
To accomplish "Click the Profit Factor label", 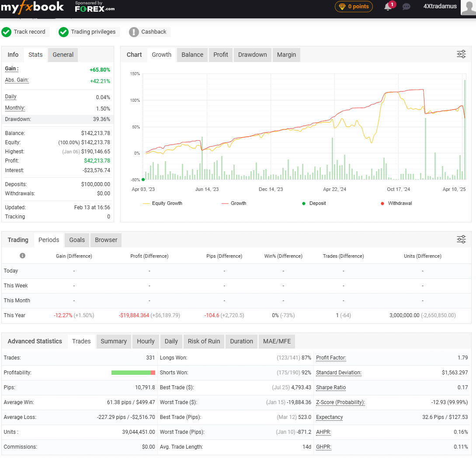I will [331, 358].
